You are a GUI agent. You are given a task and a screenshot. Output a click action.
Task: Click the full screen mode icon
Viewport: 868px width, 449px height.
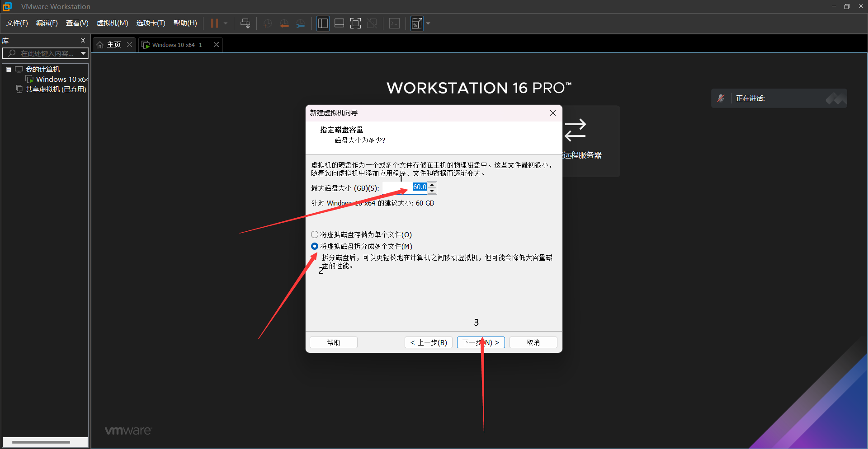coord(356,23)
